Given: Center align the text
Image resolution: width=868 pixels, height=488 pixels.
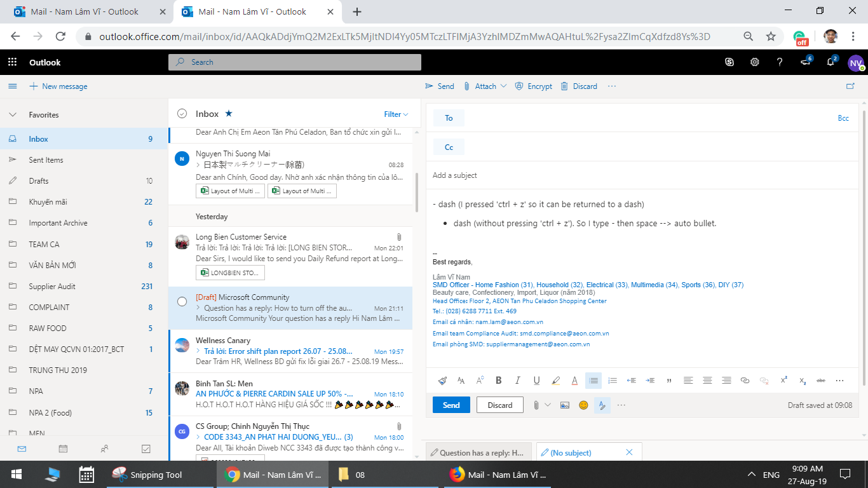Looking at the screenshot, I should (707, 381).
